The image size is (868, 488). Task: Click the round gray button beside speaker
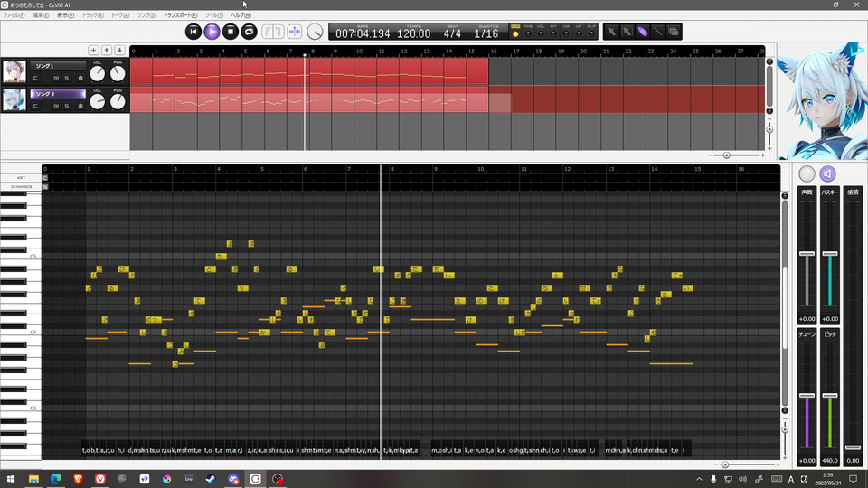807,174
